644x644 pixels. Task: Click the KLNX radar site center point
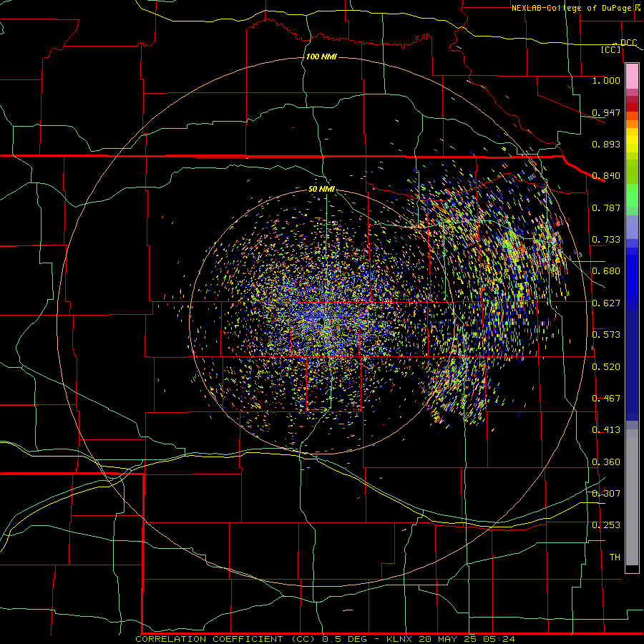point(321,321)
